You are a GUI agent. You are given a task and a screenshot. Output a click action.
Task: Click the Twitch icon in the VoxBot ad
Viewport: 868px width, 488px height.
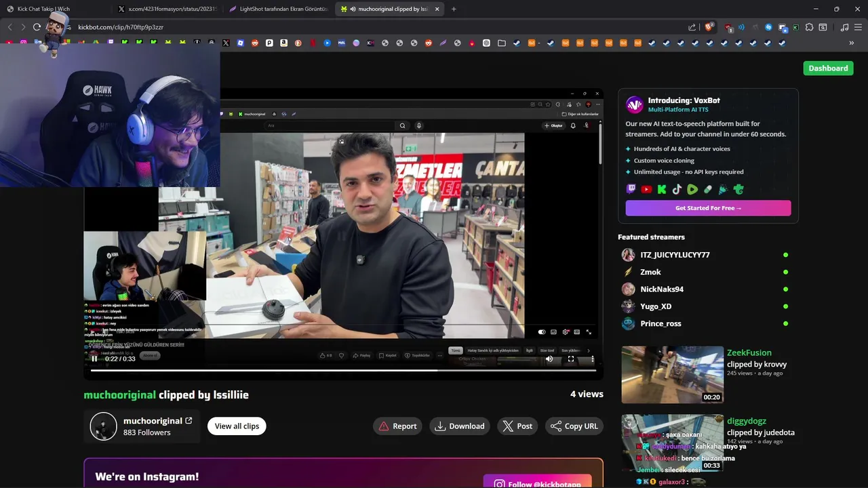tap(631, 190)
